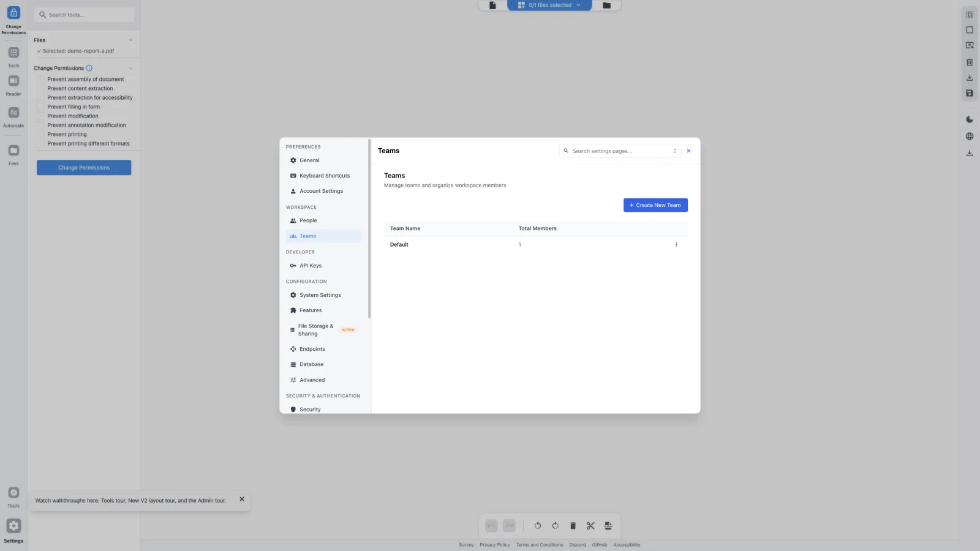Select the Teams settings item
980x551 pixels.
[x=323, y=236]
